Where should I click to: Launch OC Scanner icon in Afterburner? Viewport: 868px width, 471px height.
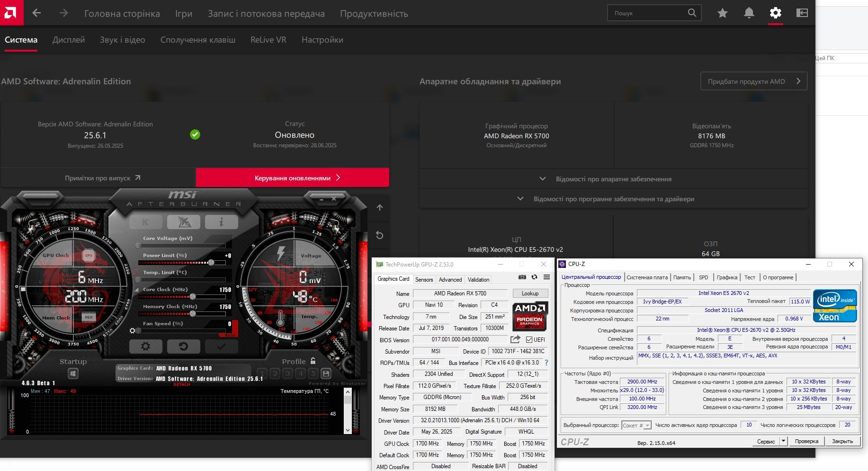pyautogui.click(x=183, y=222)
